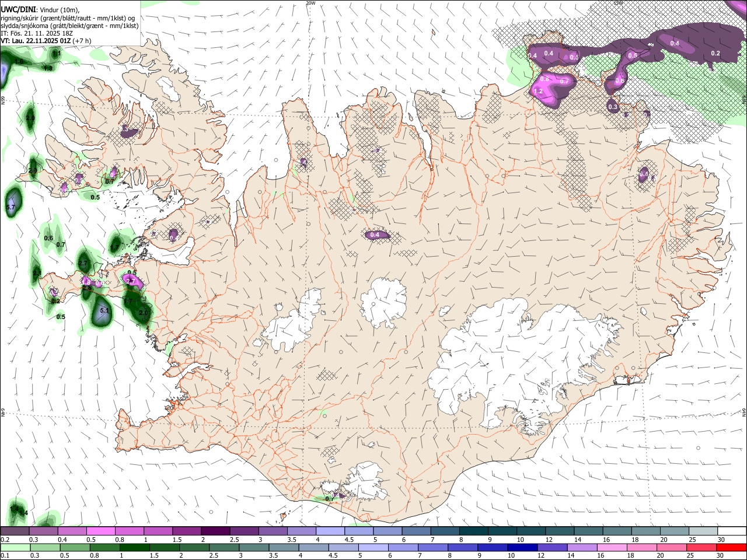Pick the upper snow scale 8–9 dark teal swatch
The width and height of the screenshot is (747, 560).
tap(474, 531)
